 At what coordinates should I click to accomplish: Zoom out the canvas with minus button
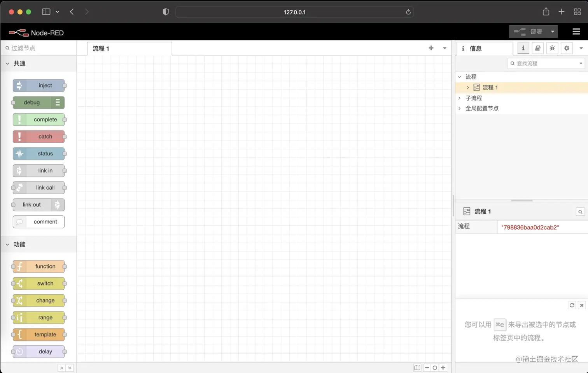pyautogui.click(x=427, y=368)
